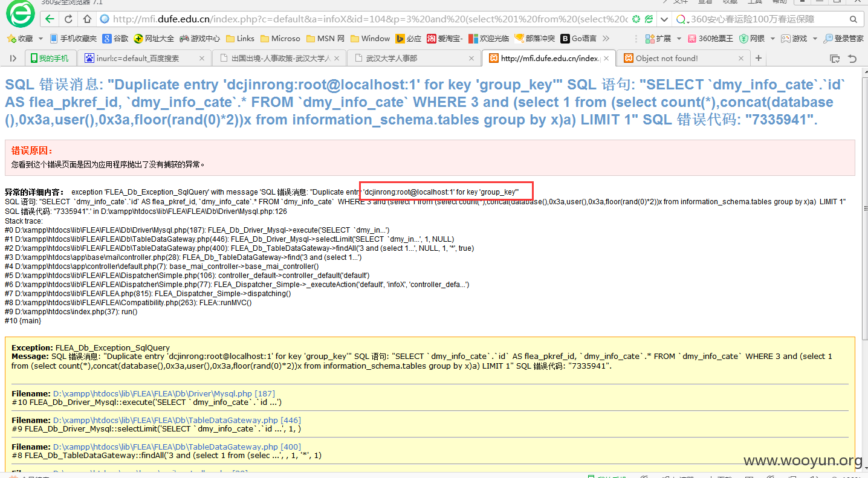
Task: Close the 出国出境-人事政策 tab
Action: (x=337, y=59)
